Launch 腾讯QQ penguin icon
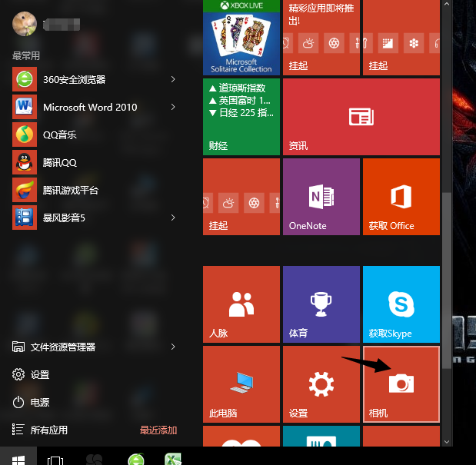The image size is (476, 465). pyautogui.click(x=25, y=162)
